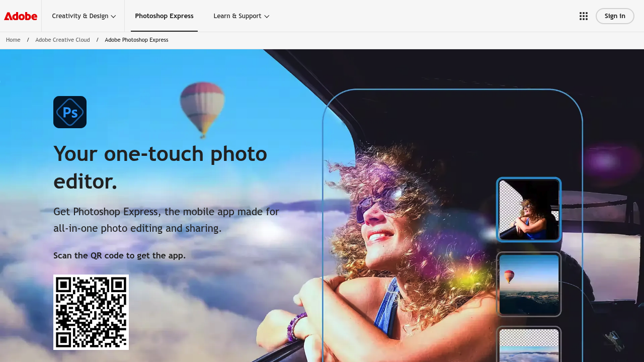Image resolution: width=644 pixels, height=362 pixels.
Task: Select the hot air balloon sunset thumbnail
Action: tap(529, 285)
